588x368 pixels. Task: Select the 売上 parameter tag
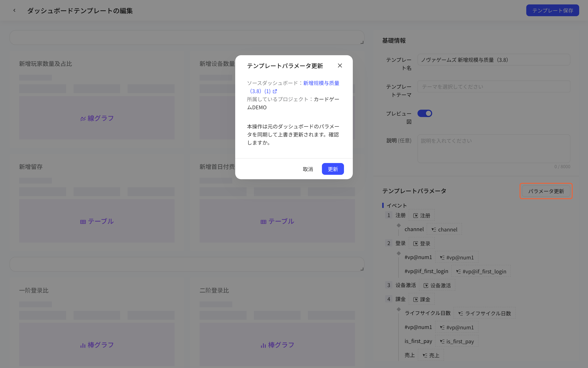point(431,355)
